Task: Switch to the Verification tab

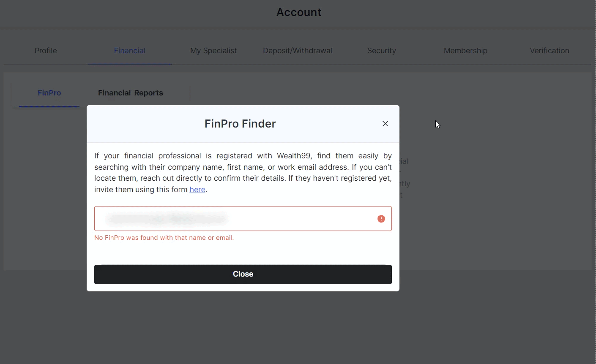Action: pyautogui.click(x=550, y=51)
